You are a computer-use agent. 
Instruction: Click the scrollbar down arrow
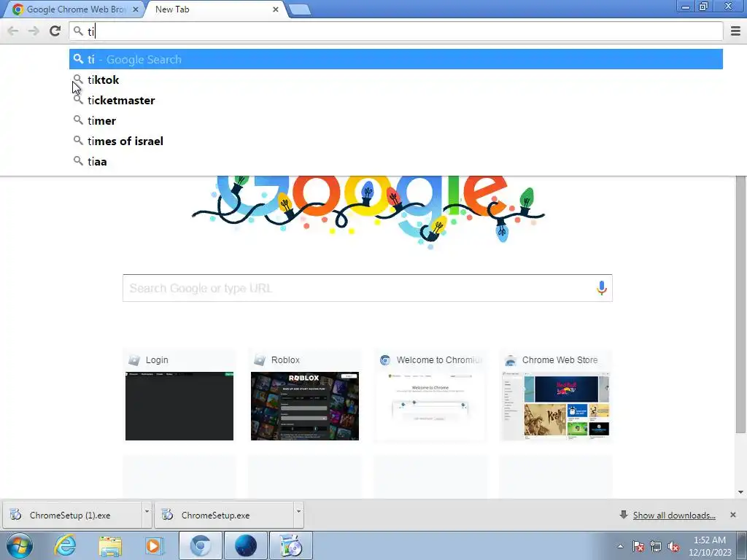click(x=740, y=492)
